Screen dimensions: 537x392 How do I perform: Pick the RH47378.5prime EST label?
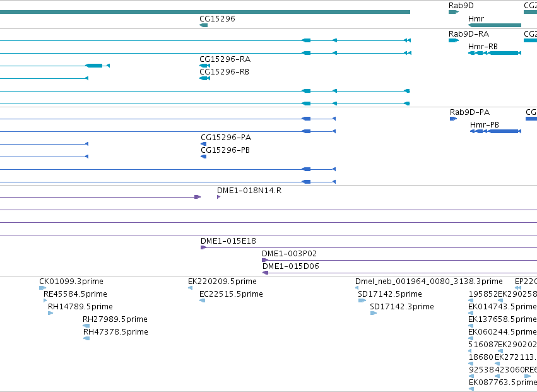115,332
